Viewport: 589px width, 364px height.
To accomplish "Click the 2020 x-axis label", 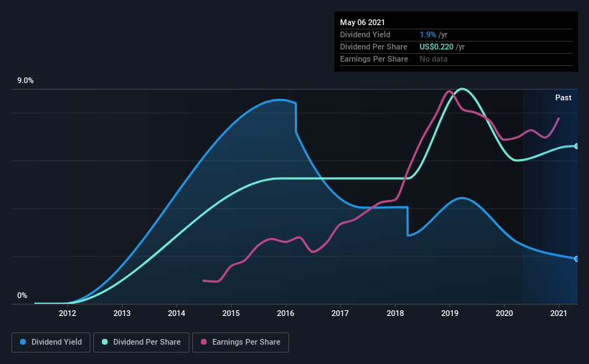I will point(504,313).
